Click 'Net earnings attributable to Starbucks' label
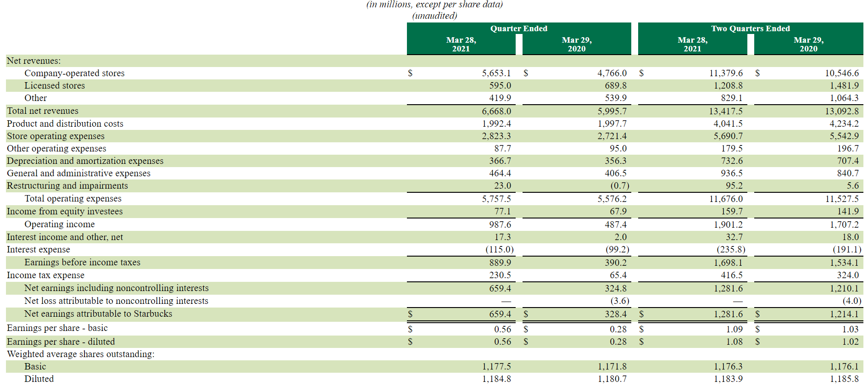Screen dimensions: 868x392 98,314
